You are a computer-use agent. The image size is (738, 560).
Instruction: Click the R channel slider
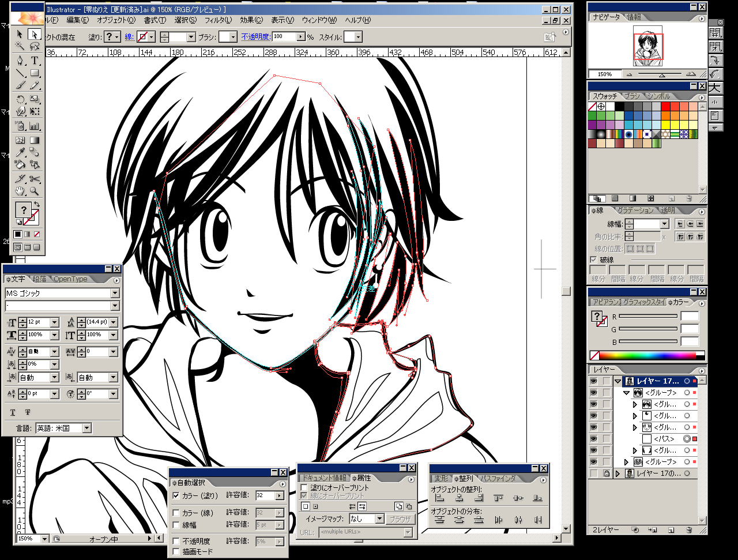[x=648, y=317]
